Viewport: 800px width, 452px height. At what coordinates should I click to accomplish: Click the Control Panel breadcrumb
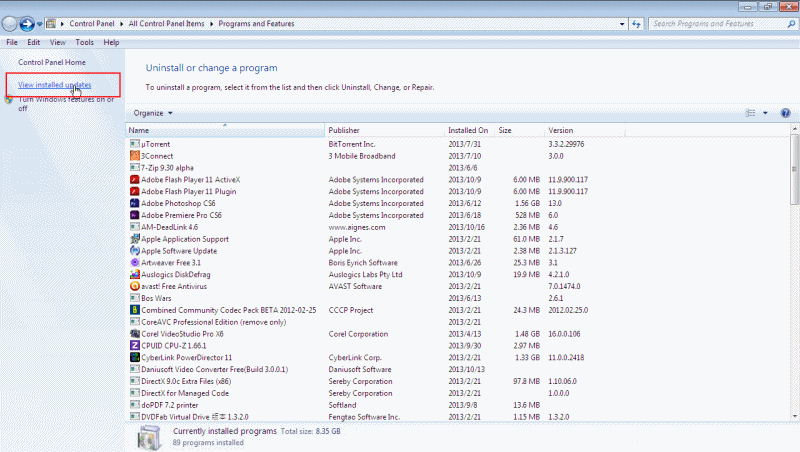click(92, 24)
